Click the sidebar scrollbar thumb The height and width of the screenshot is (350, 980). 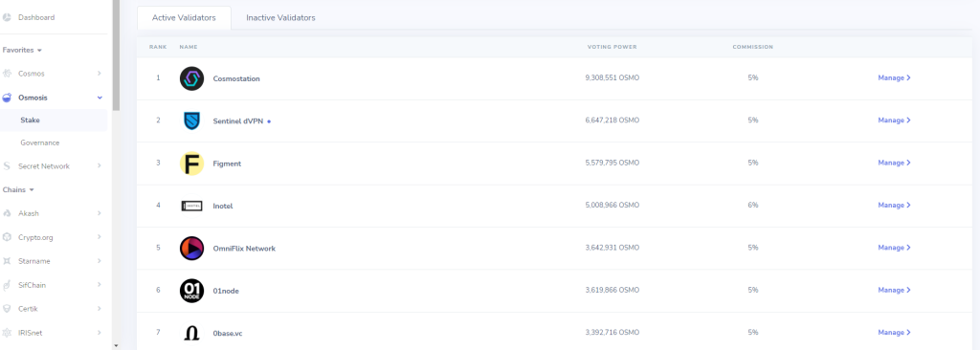click(x=116, y=55)
